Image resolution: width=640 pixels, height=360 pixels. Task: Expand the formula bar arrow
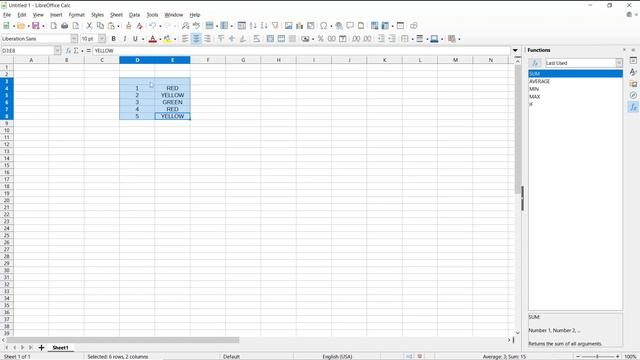pyautogui.click(x=515, y=51)
